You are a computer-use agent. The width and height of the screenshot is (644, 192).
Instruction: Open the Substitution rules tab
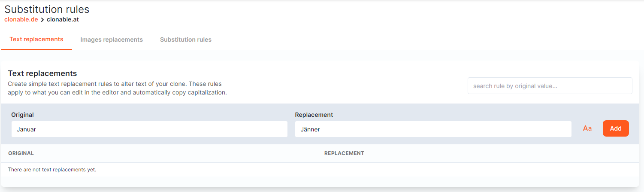(186, 40)
